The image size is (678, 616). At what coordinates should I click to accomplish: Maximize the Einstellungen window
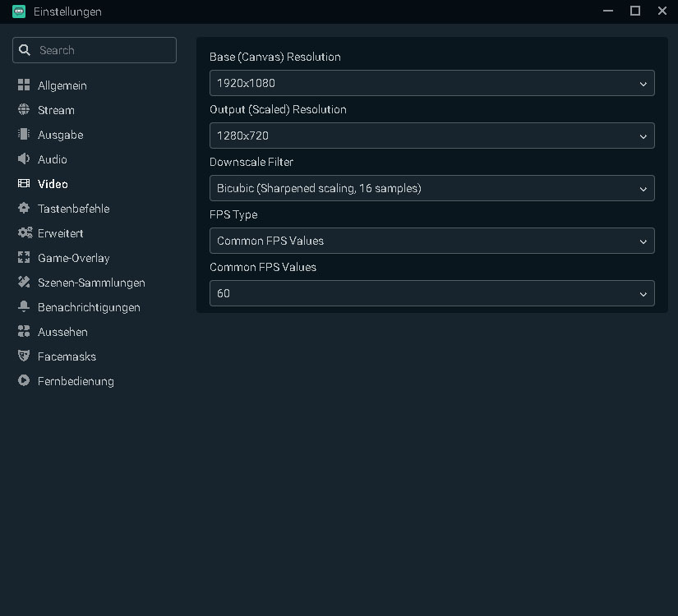click(x=634, y=11)
